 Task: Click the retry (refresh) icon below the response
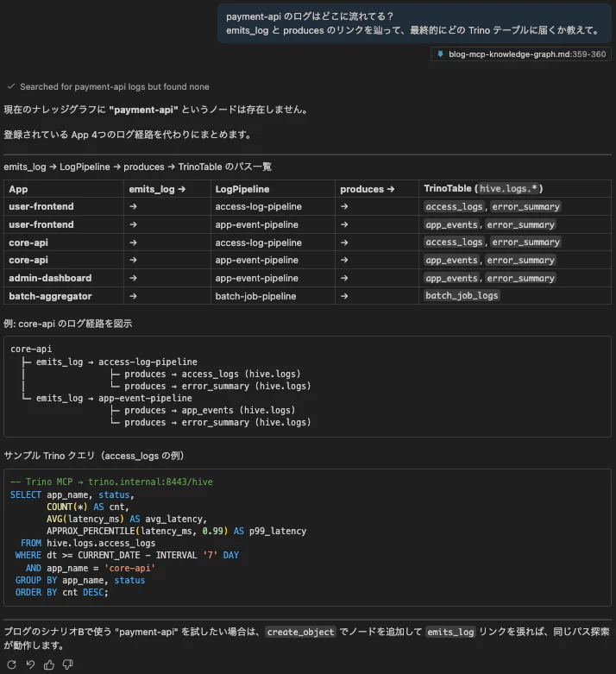[x=11, y=665]
